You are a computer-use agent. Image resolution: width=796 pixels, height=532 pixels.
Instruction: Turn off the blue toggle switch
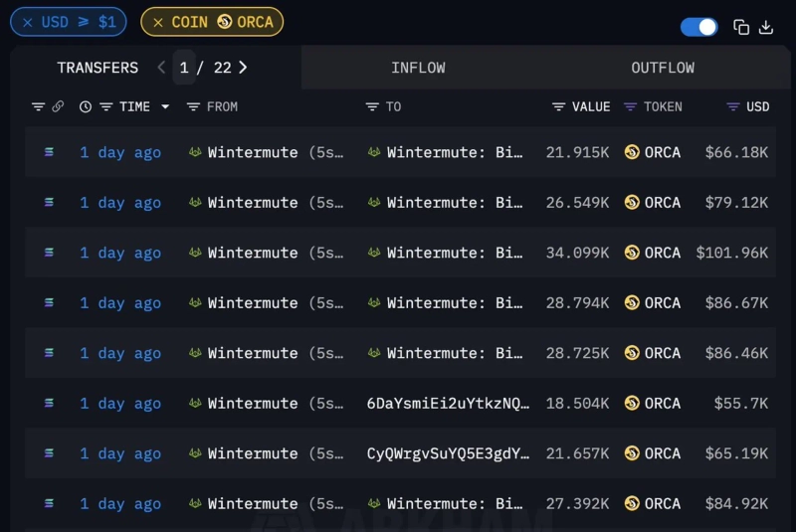(698, 27)
